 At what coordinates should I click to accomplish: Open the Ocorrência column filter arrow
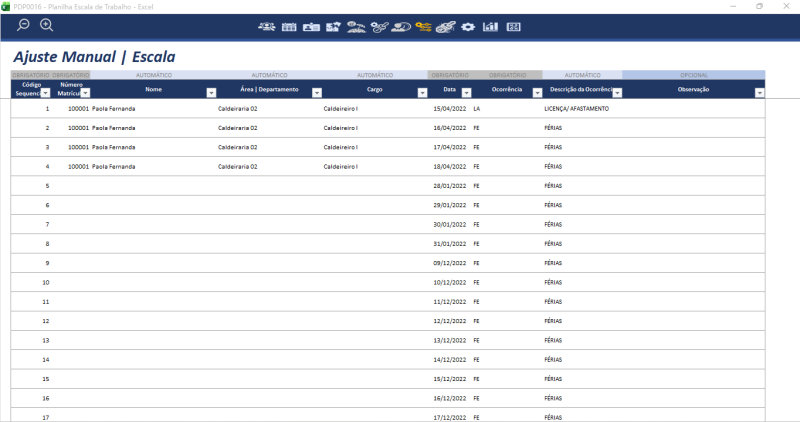(x=537, y=92)
